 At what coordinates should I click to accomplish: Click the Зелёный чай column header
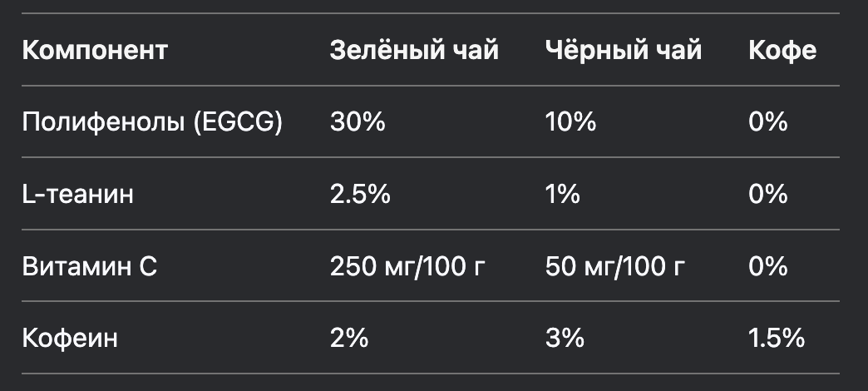414,50
